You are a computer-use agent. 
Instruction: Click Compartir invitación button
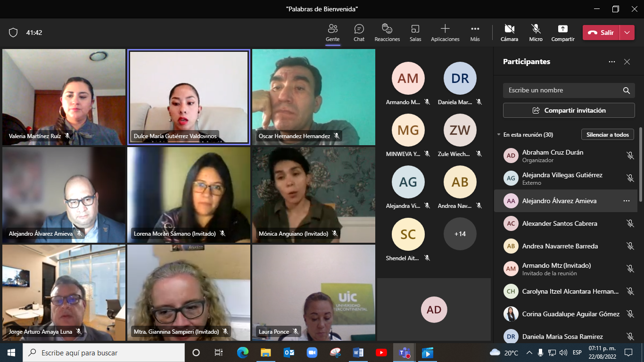point(569,110)
